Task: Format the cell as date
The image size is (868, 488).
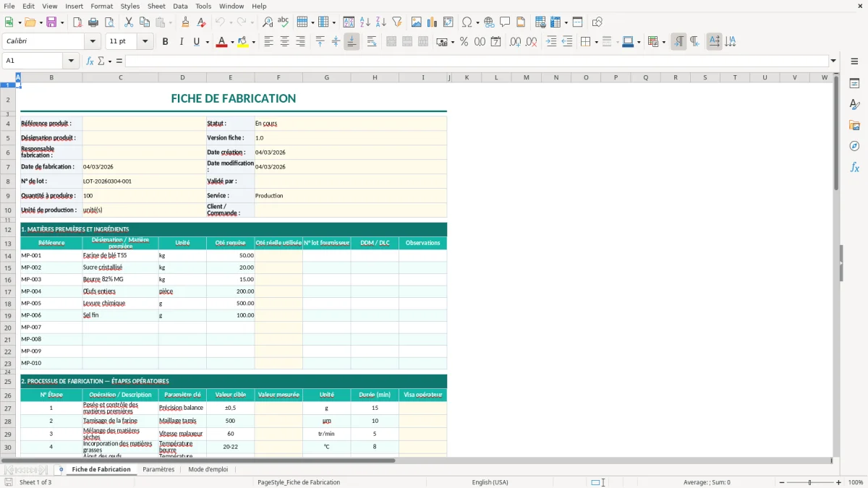Action: point(496,42)
